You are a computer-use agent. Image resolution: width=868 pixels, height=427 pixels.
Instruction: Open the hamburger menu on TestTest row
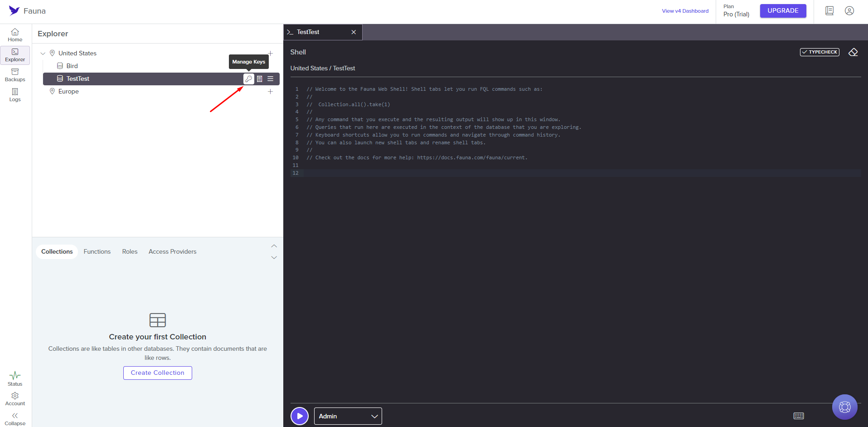[x=270, y=79]
